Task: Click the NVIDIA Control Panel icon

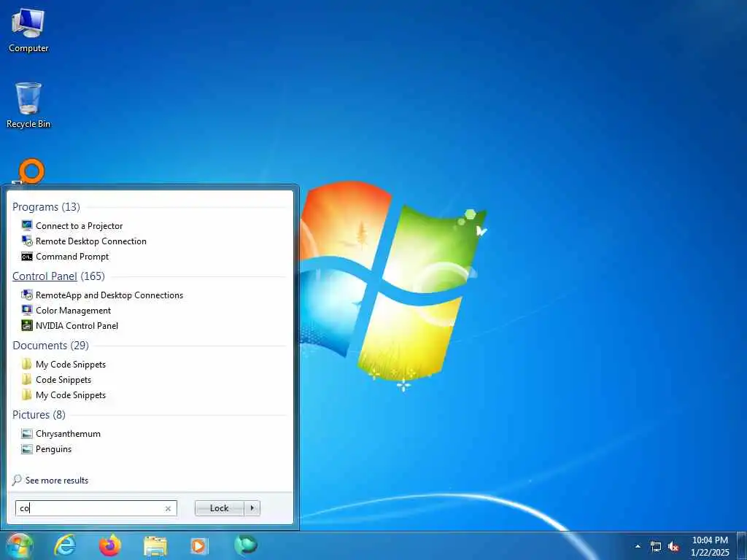Action: point(27,326)
